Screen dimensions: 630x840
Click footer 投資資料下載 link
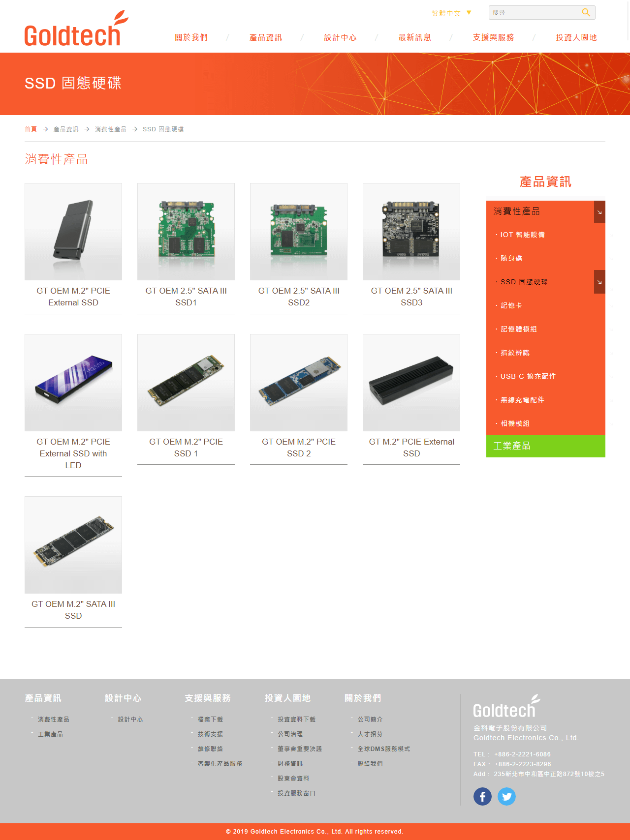[x=296, y=719]
